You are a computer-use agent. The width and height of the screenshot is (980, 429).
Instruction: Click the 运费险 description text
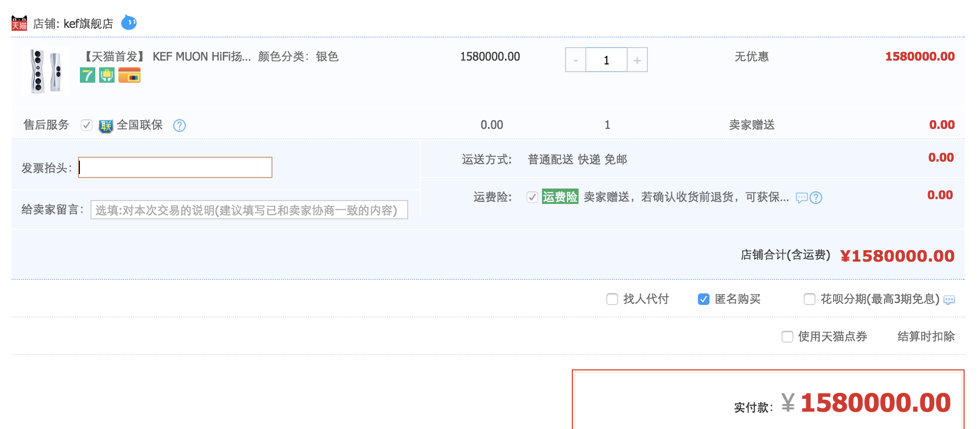pos(686,197)
